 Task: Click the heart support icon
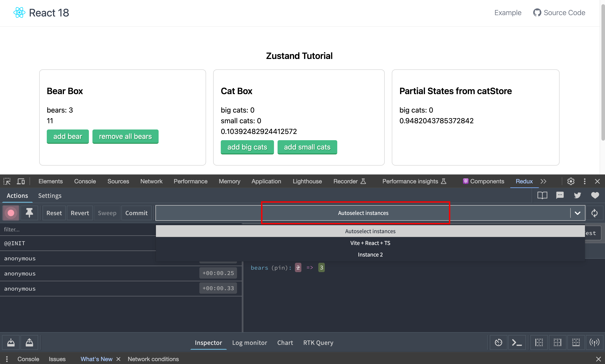tap(595, 196)
